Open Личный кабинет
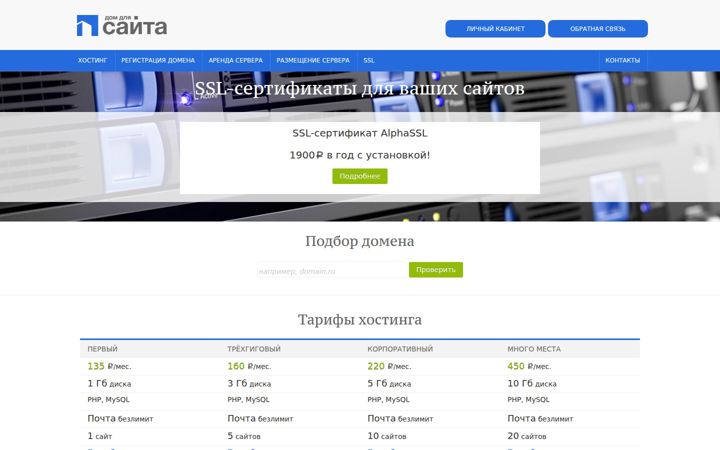 coord(495,28)
